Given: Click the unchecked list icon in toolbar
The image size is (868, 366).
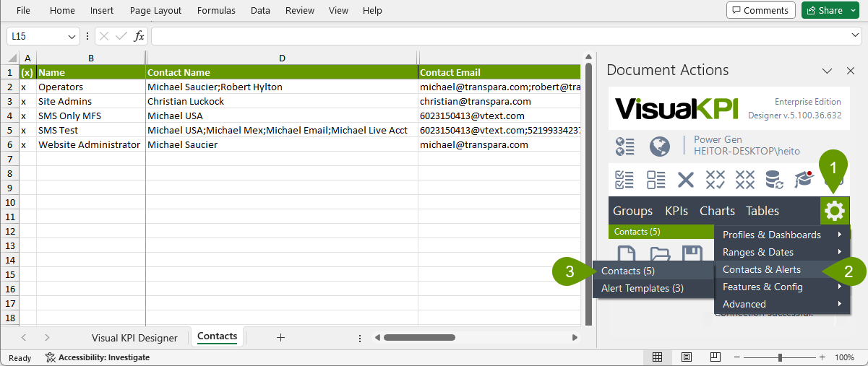Looking at the screenshot, I should [x=656, y=179].
